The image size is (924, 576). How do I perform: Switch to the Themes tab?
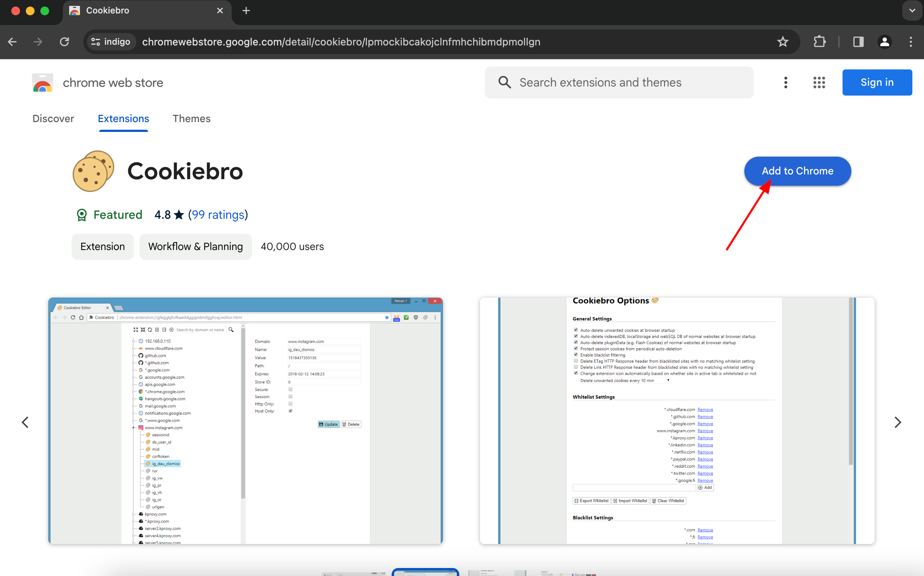click(x=191, y=118)
